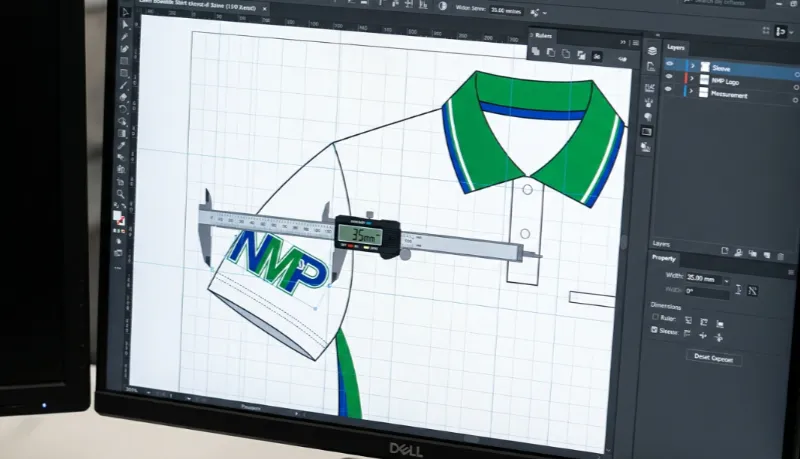Select the Eyedropper tool
Viewport: 800px width, 460px height.
(x=121, y=145)
